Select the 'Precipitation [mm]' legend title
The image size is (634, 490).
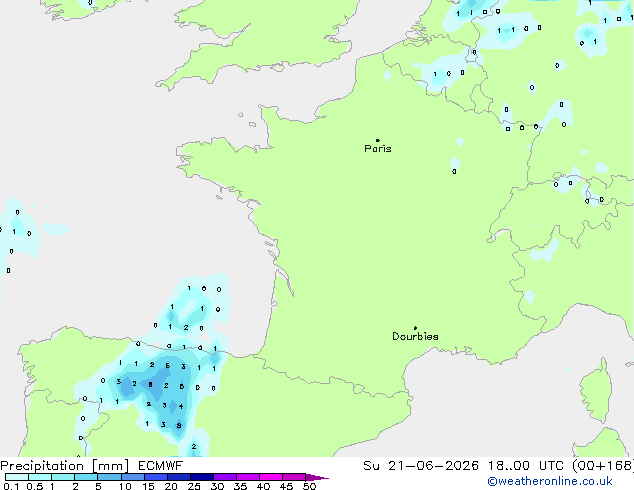[x=65, y=466]
